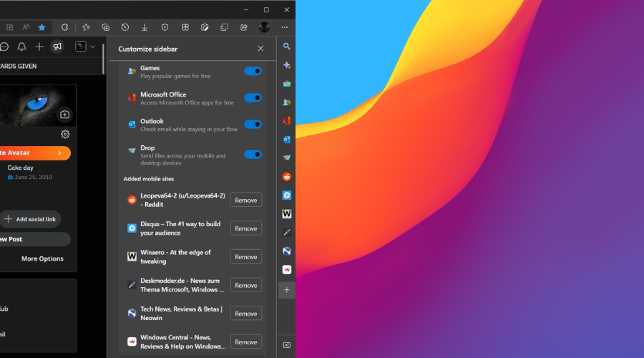Image resolution: width=644 pixels, height=358 pixels.
Task: Open Discover sparkle icon in sidebar
Action: (x=287, y=65)
